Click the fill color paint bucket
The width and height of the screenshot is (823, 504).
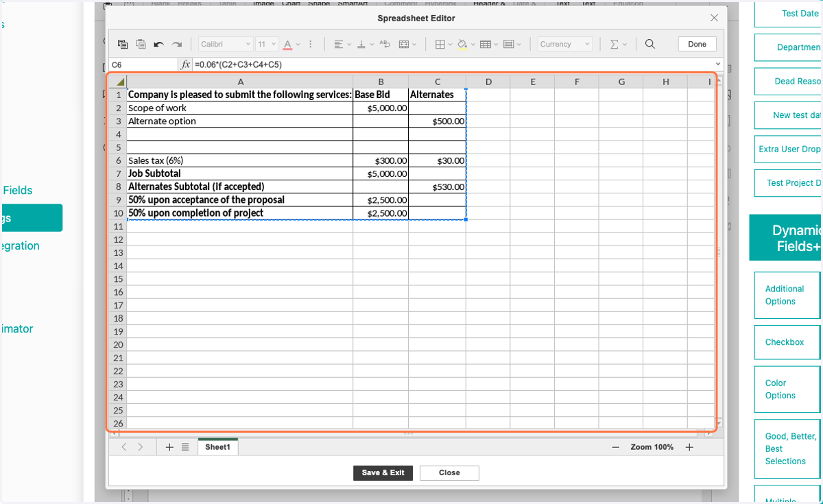coord(462,44)
